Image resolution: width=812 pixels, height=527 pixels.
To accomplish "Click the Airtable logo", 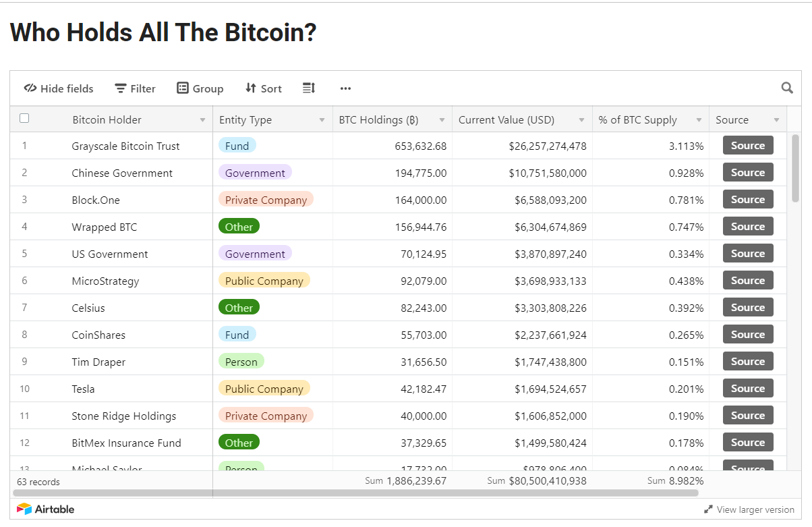I will click(x=46, y=509).
